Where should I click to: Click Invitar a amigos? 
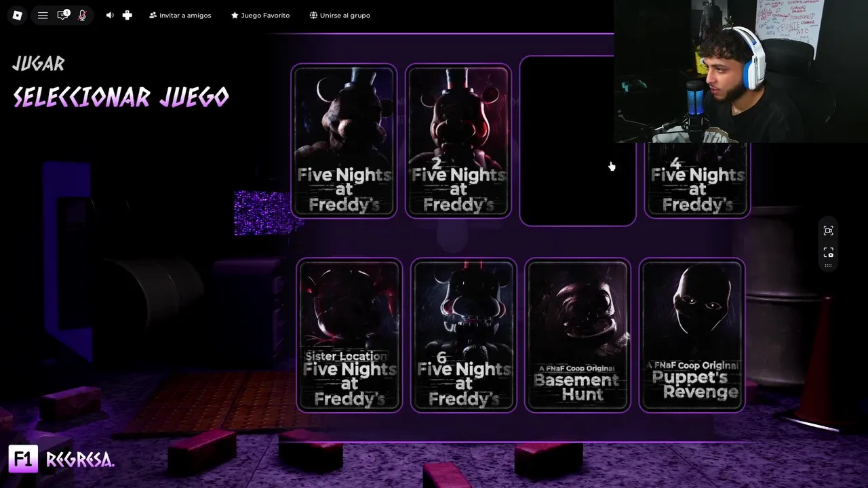[x=180, y=15]
